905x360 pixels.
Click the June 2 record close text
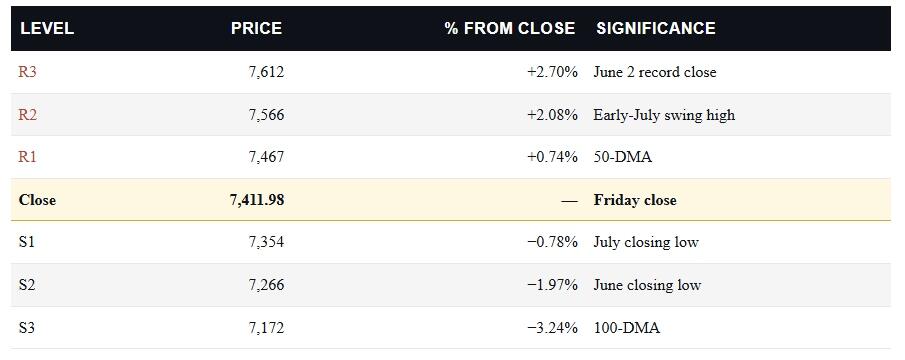click(655, 72)
